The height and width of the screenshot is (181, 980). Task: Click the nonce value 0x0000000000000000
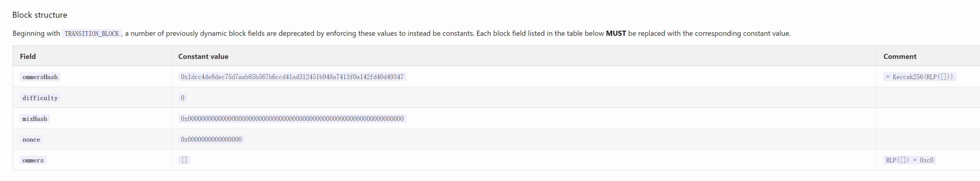pyautogui.click(x=211, y=140)
